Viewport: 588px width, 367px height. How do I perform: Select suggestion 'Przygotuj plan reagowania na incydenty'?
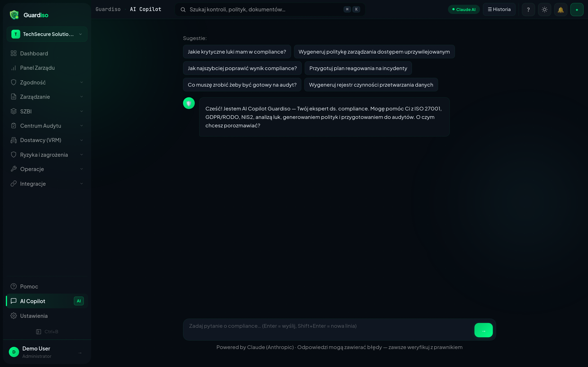click(x=358, y=68)
